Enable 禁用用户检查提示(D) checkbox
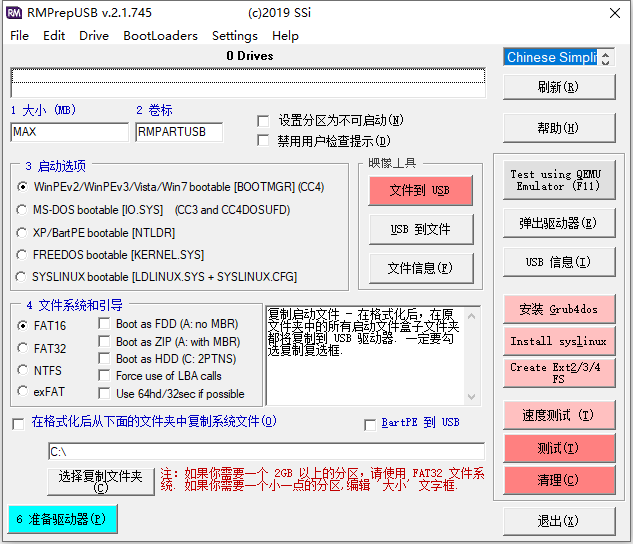The height and width of the screenshot is (544, 633). point(263,140)
